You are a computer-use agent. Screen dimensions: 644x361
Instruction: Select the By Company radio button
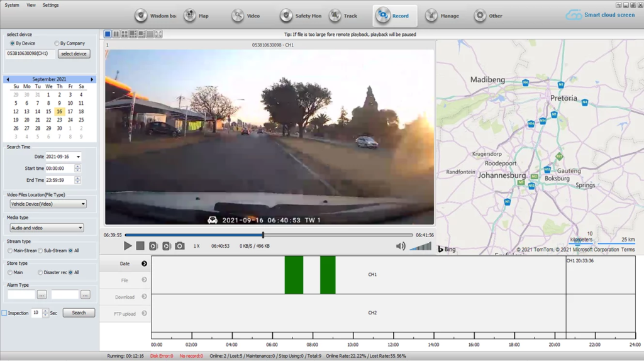(57, 43)
